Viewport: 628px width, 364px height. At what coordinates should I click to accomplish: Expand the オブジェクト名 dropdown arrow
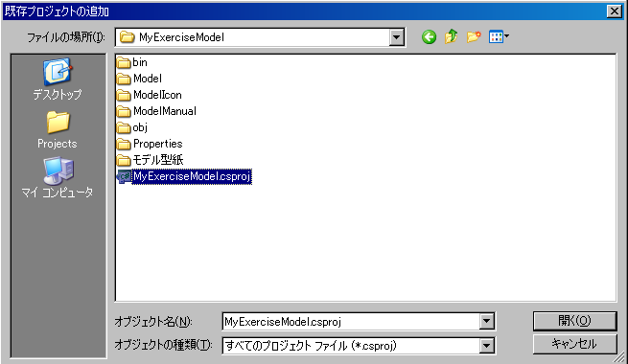coord(487,321)
